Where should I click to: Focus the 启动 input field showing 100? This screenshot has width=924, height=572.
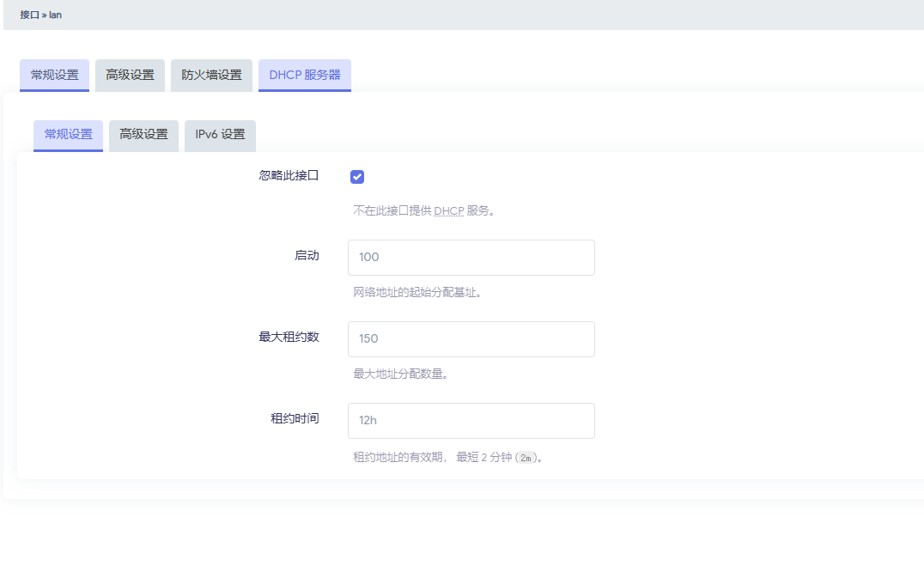[x=471, y=258]
